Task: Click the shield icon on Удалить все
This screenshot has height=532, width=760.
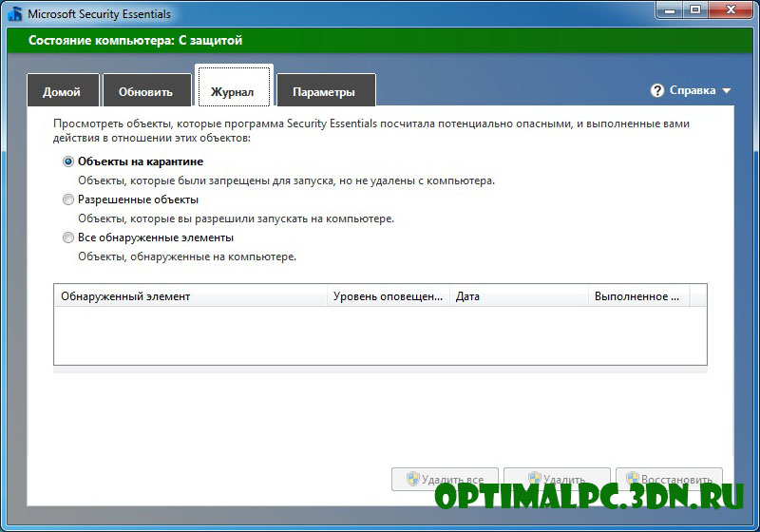Action: click(x=412, y=479)
